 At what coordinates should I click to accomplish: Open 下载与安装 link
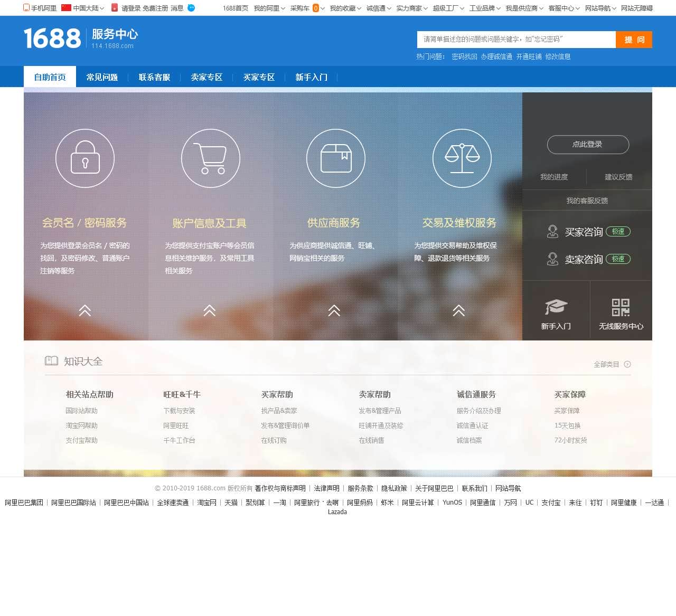tap(179, 411)
